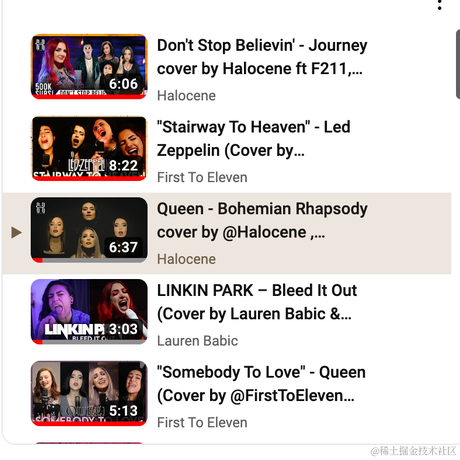The width and height of the screenshot is (460, 460).
Task: Open Halocene channel under Journey cover
Action: coord(186,96)
